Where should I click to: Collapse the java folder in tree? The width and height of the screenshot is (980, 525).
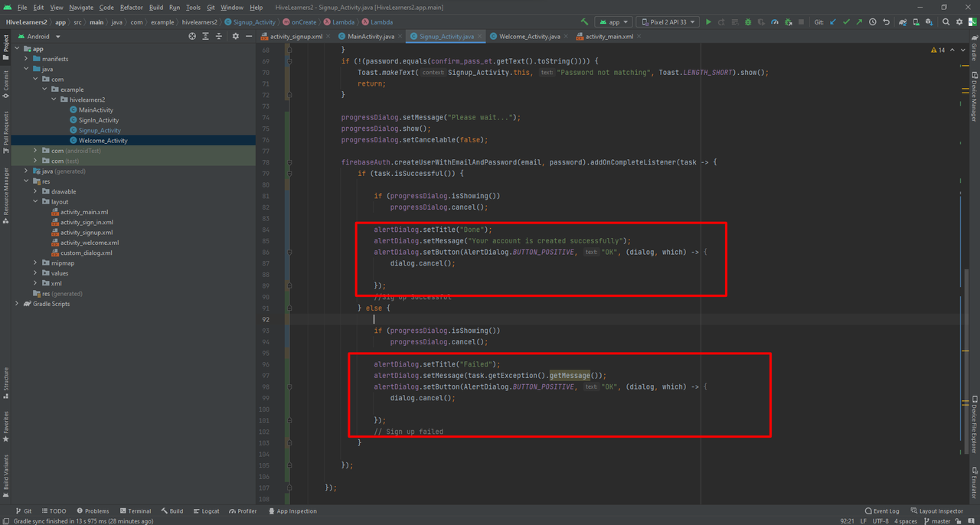(26, 69)
